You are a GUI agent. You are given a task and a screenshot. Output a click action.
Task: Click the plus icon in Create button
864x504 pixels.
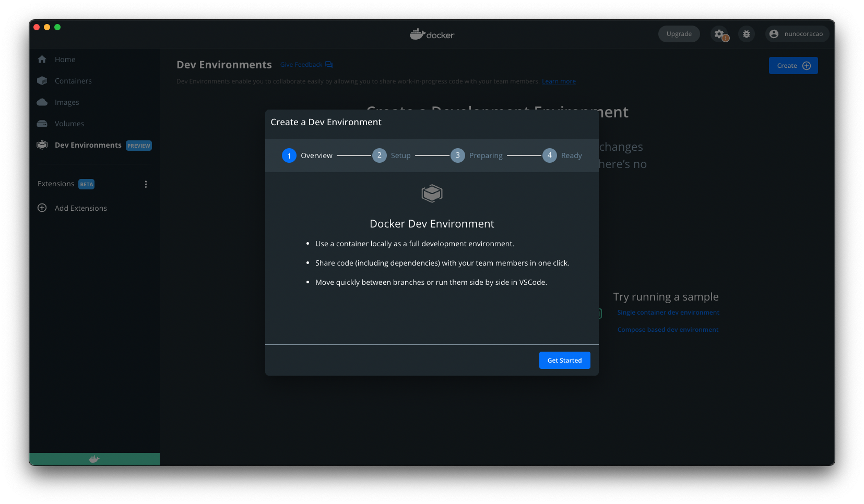[x=807, y=66]
